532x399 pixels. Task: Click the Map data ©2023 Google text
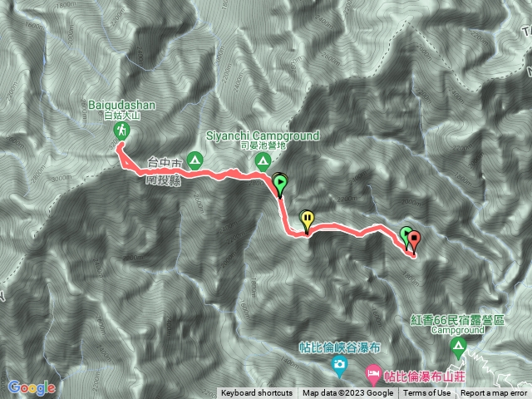click(348, 393)
